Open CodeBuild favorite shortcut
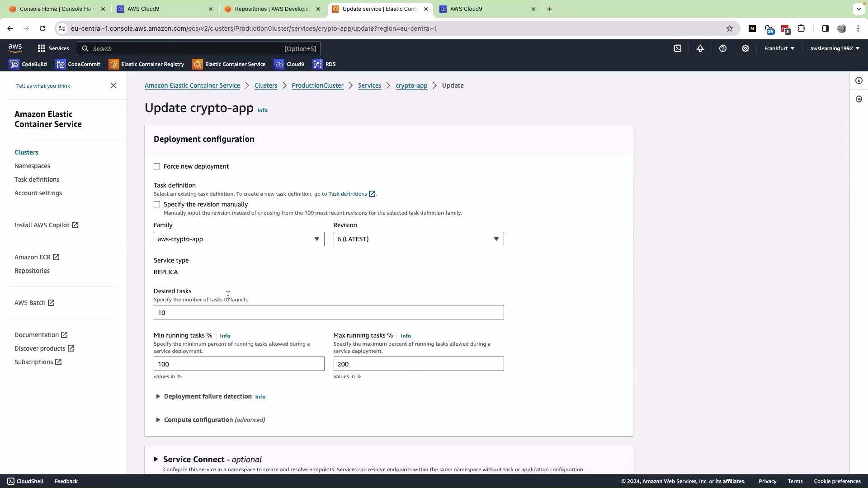 coord(28,64)
